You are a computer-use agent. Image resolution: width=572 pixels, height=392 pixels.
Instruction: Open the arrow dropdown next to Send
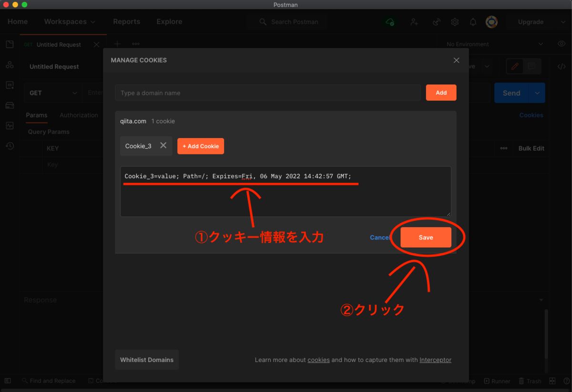tap(538, 93)
